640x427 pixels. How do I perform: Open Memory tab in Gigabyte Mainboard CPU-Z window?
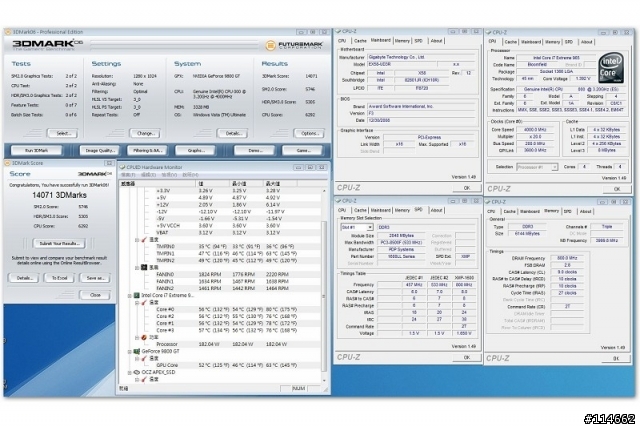tap(402, 41)
